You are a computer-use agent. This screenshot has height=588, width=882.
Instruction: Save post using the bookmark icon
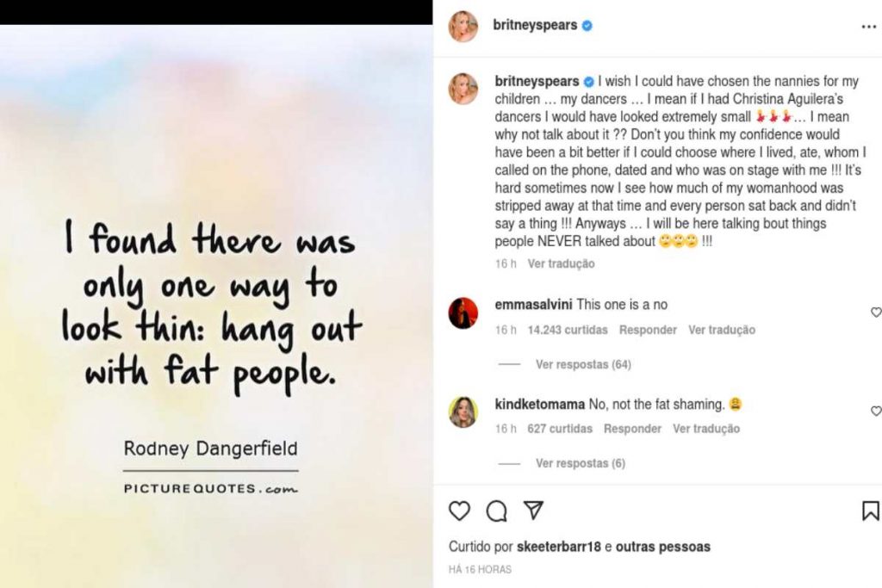[871, 511]
